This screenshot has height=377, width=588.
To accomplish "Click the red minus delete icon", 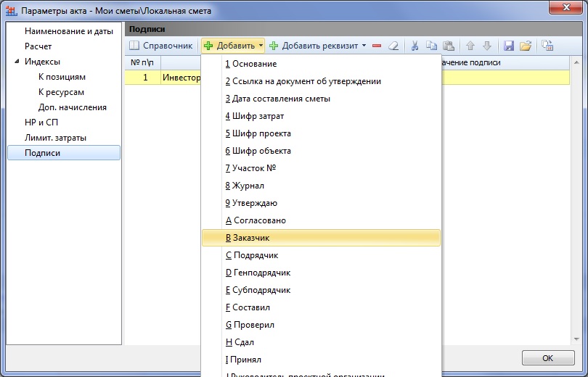I will [377, 46].
